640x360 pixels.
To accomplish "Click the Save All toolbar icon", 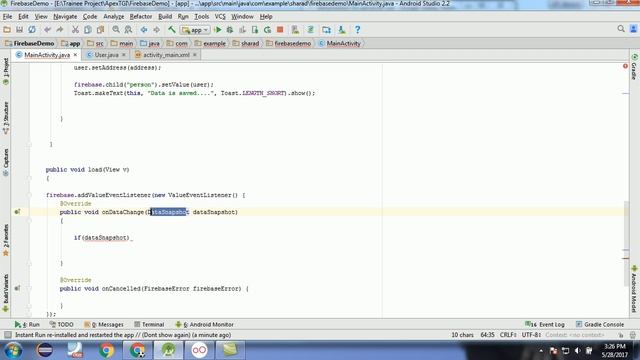I will point(19,30).
